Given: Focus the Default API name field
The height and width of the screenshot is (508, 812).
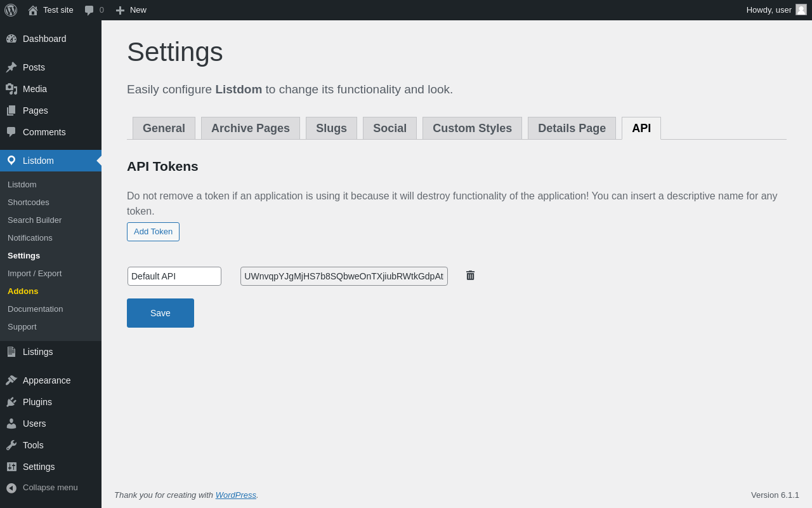Looking at the screenshot, I should (174, 276).
